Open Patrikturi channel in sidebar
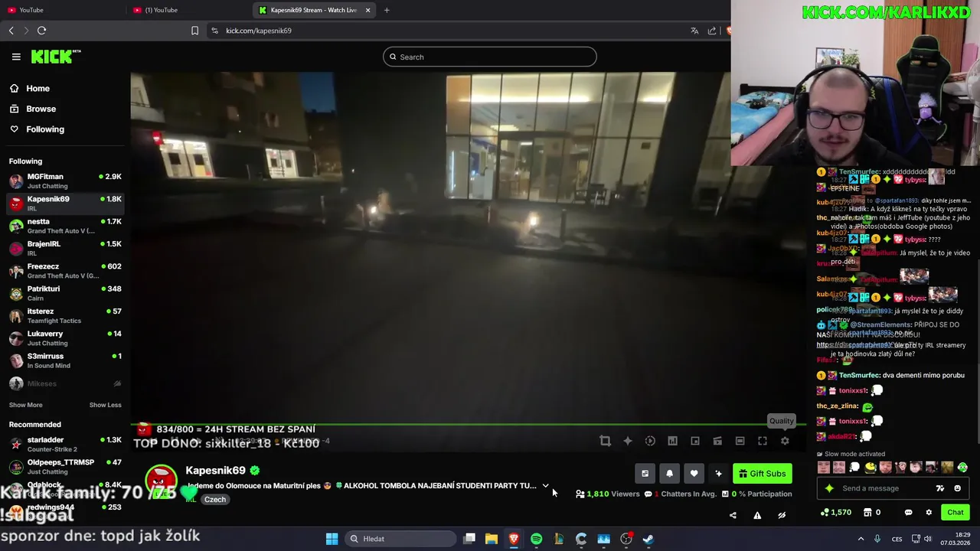 [65, 293]
